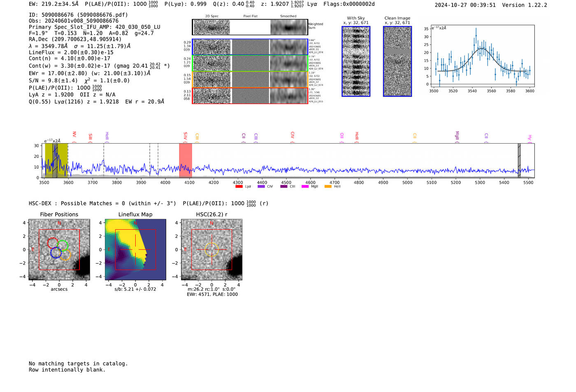This screenshot has height=392, width=576.
Task: Open the green-bordered fiber row v008_03
Action: coord(250,63)
